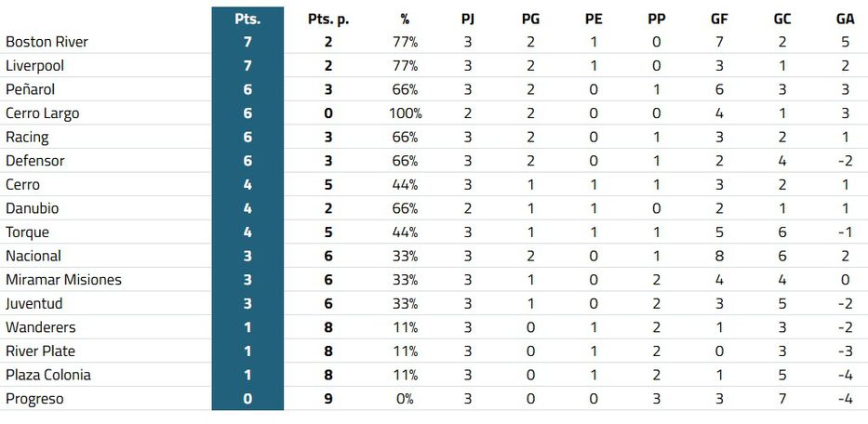Click the Progreso team name

(34, 399)
